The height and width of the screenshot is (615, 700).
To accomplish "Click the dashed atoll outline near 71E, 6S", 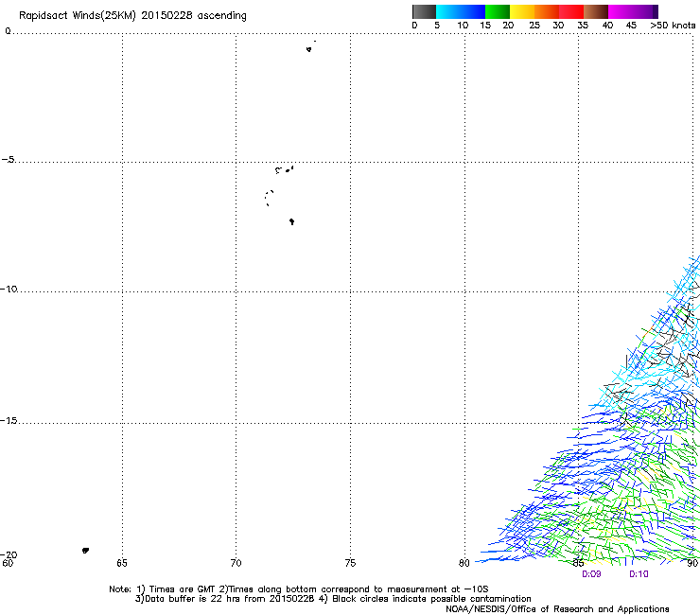I will 270,198.
